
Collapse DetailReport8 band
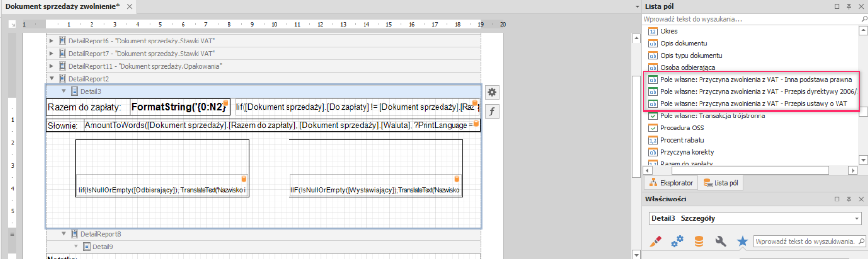coord(63,234)
